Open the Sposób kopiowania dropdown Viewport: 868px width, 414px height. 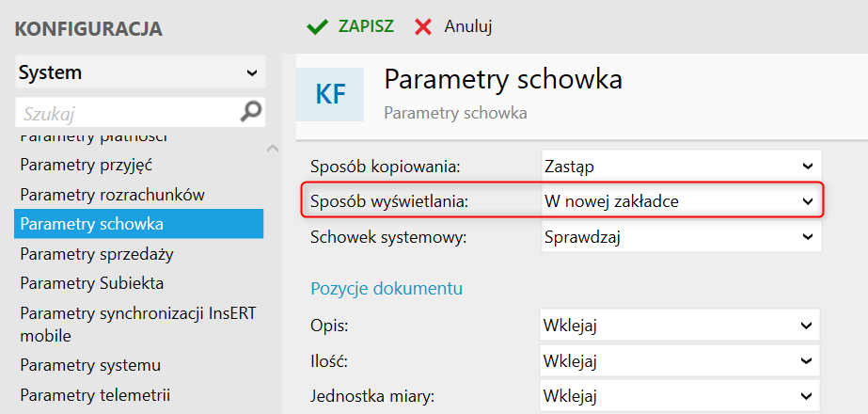[x=682, y=167]
